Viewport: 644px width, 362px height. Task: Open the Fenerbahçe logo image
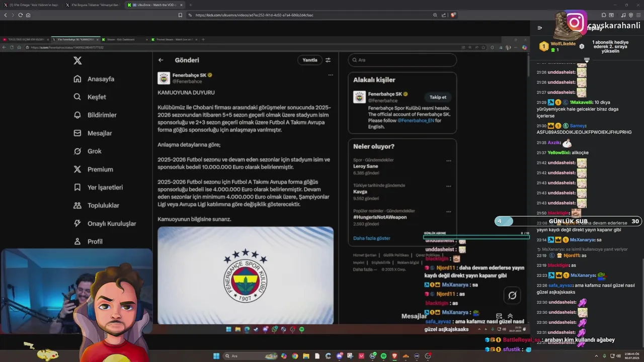(246, 275)
